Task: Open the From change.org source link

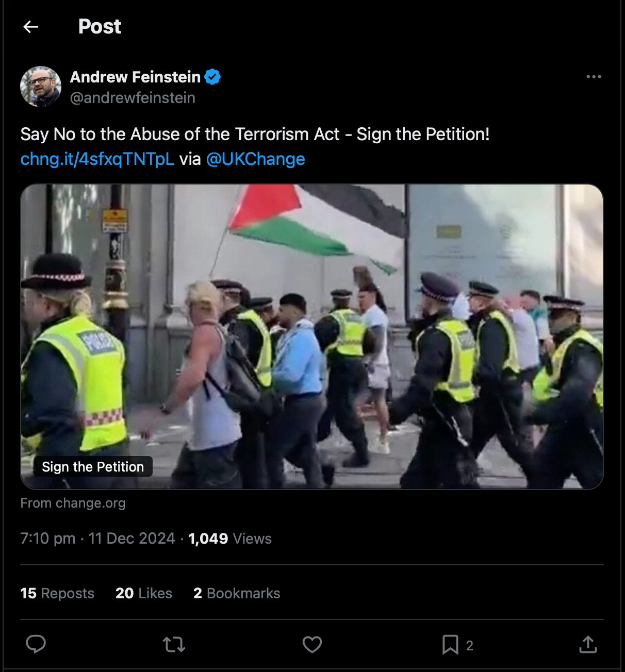Action: point(73,503)
